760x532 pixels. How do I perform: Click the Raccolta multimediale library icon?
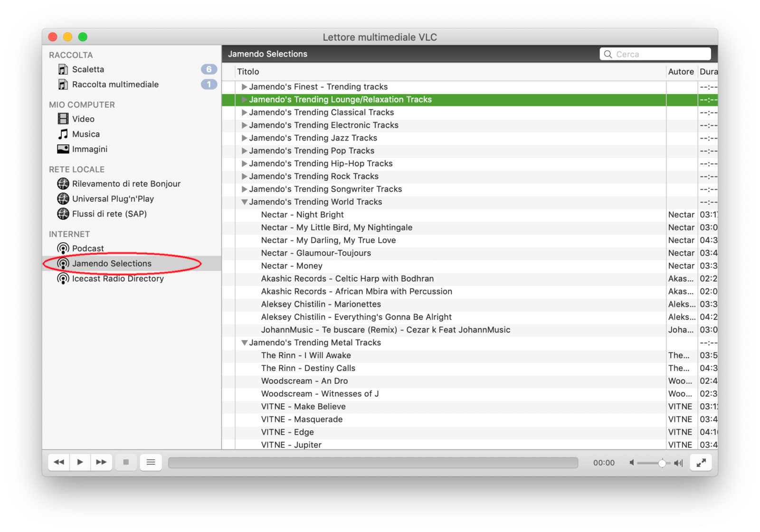pos(63,85)
